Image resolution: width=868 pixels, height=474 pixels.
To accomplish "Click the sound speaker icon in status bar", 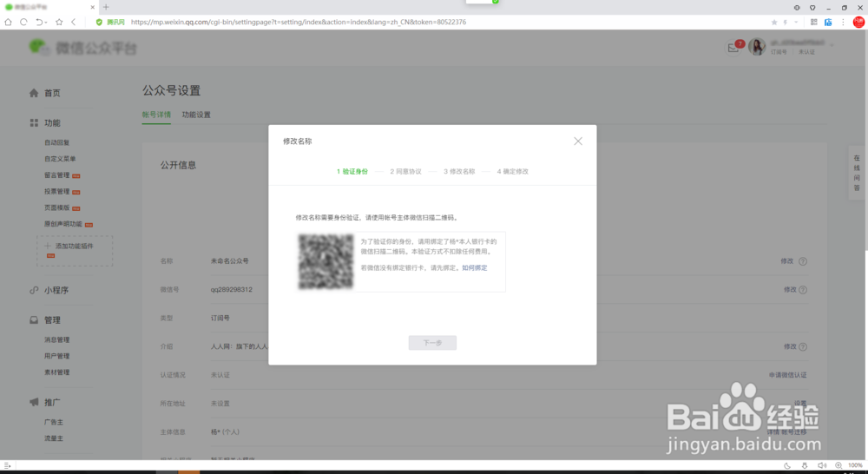I will (x=822, y=465).
